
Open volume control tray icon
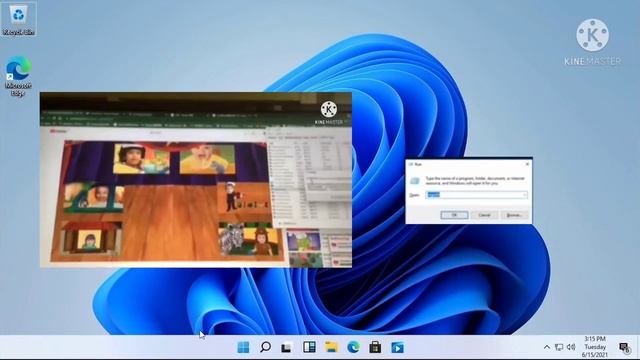coord(571,347)
